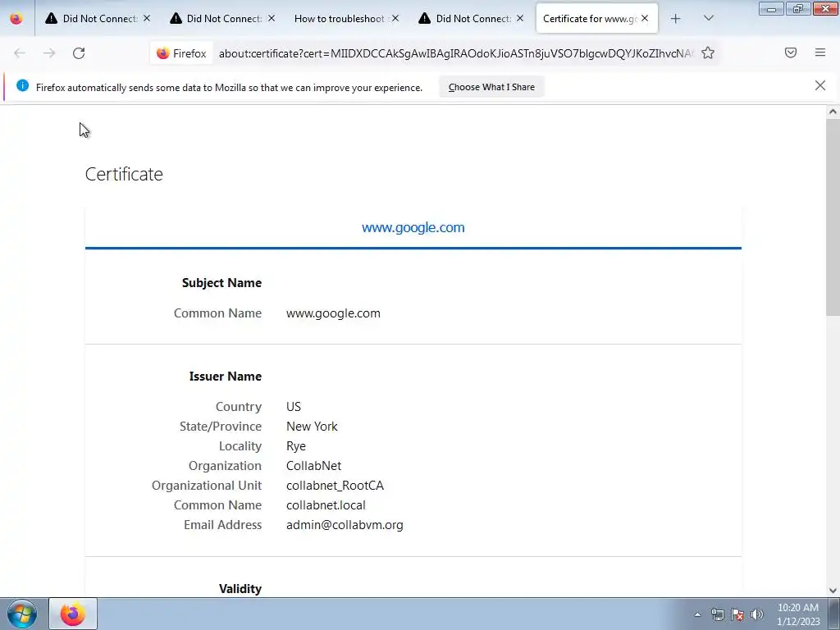Click the vertical scrollbar thumb
840x630 pixels.
[x=833, y=217]
